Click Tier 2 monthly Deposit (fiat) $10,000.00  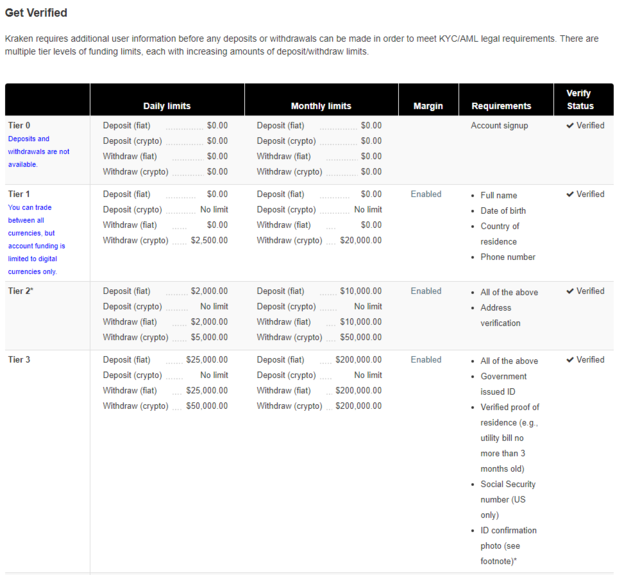point(361,291)
